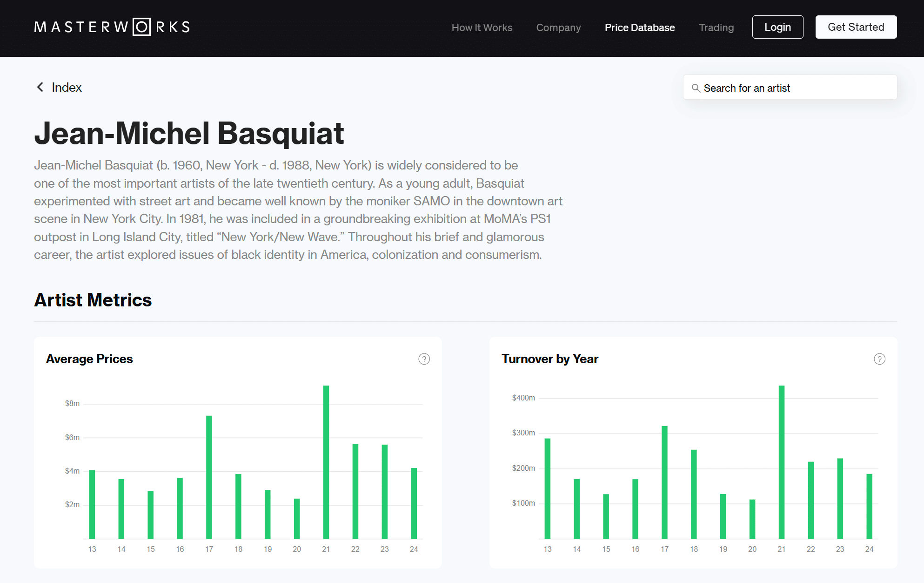Open the Trading menu item
Viewport: 924px width, 583px height.
pyautogui.click(x=716, y=27)
